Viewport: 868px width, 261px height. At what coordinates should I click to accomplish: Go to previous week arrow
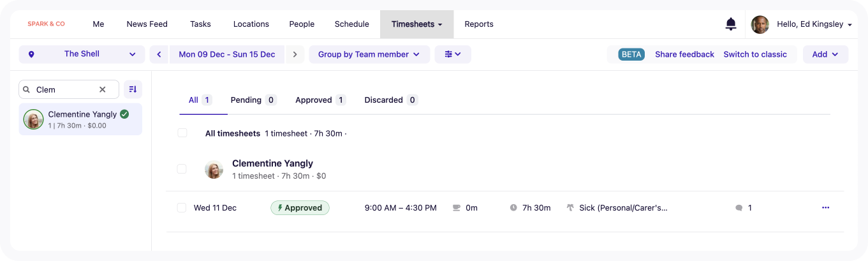click(159, 54)
